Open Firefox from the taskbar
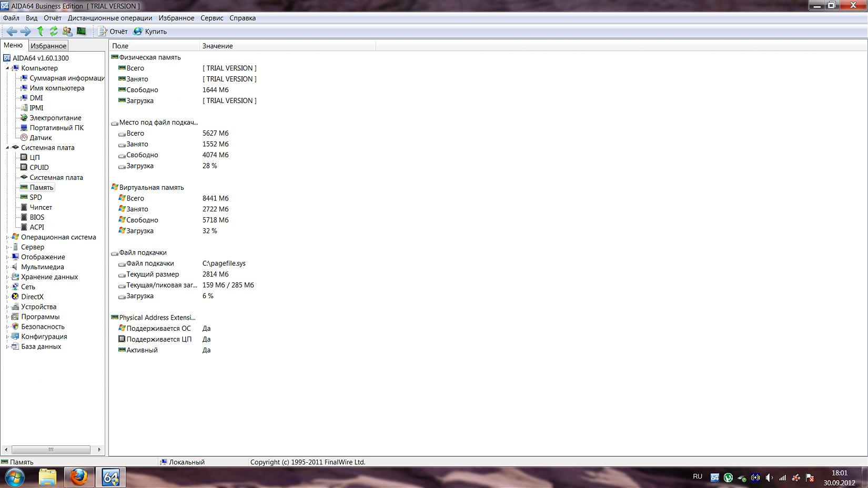The height and width of the screenshot is (488, 868). coord(79,477)
